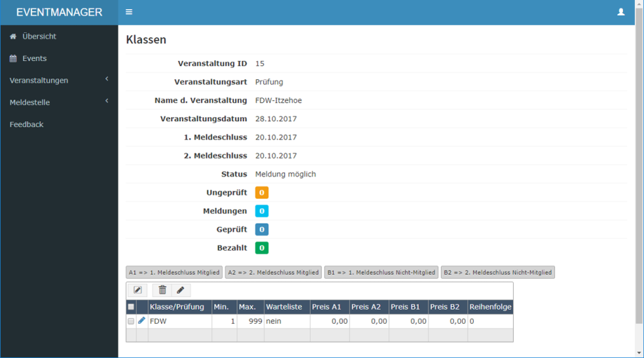Open Feedback in the sidebar
Screen dimensions: 644x358
[x=27, y=124]
